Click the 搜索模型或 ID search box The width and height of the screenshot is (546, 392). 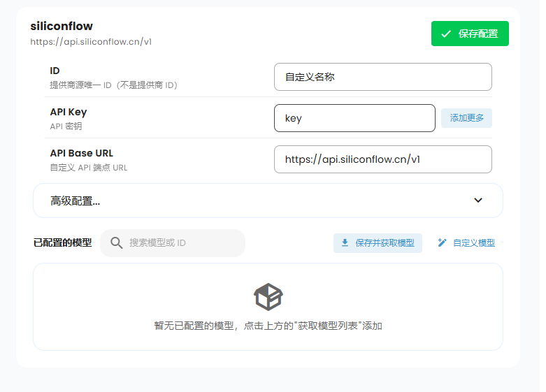click(173, 243)
